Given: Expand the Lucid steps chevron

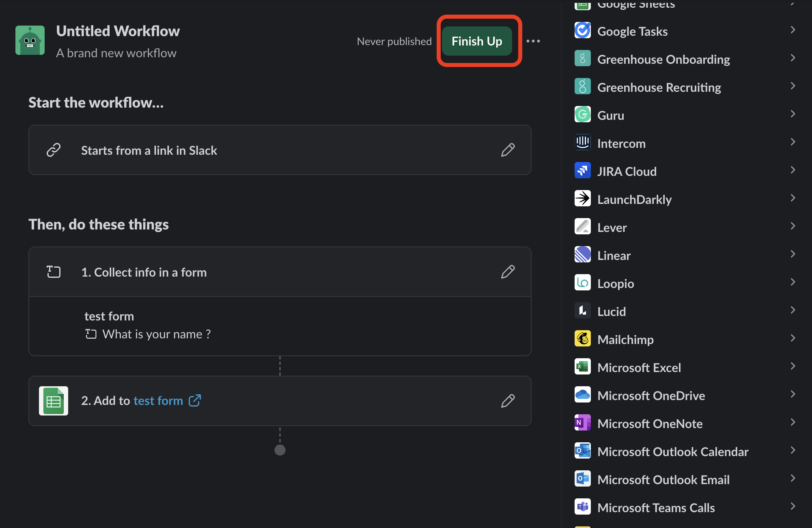Looking at the screenshot, I should click(x=793, y=310).
